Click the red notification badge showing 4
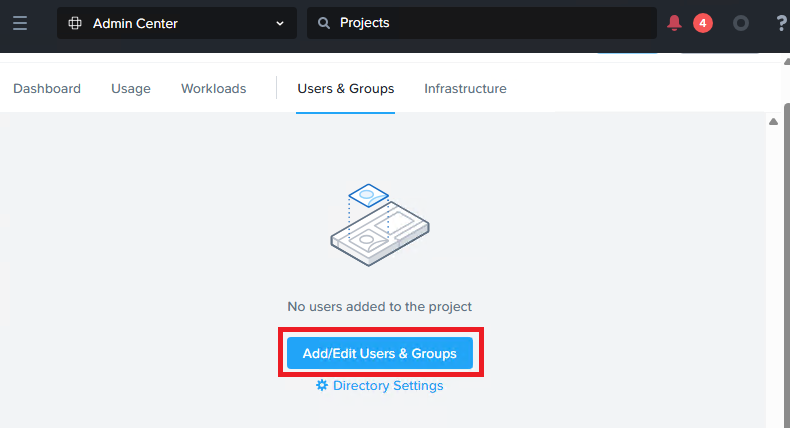Image resolution: width=790 pixels, height=428 pixels. click(703, 23)
